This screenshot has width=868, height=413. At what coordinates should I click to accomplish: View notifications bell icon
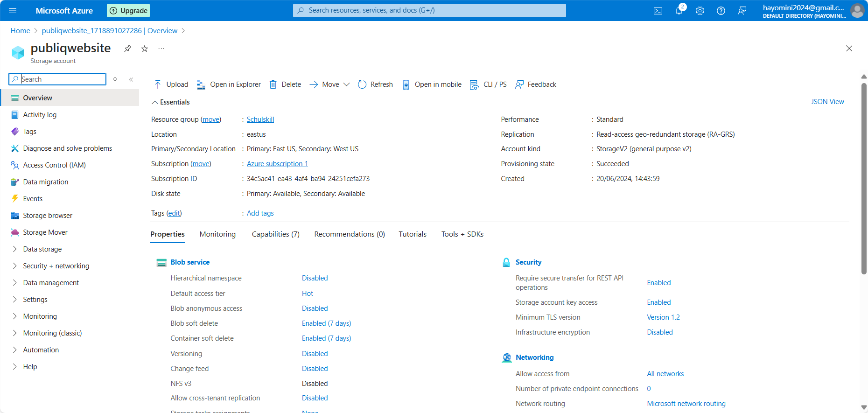pyautogui.click(x=679, y=11)
